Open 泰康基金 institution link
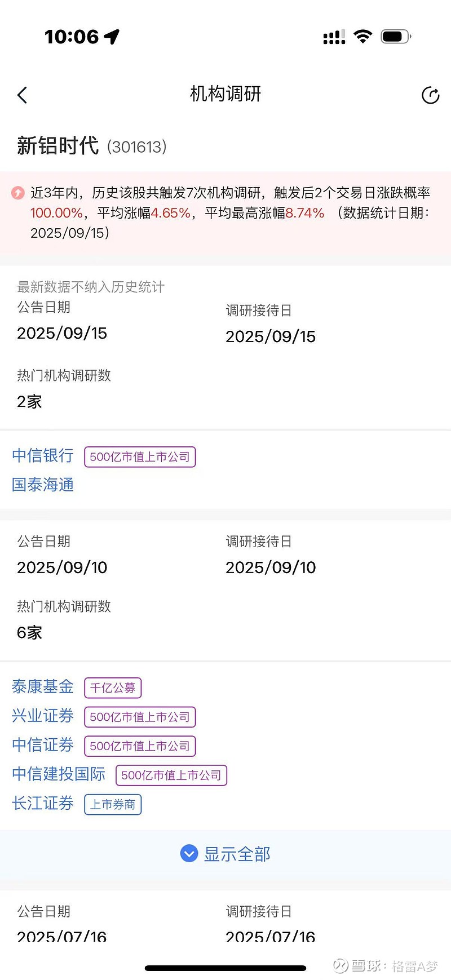The image size is (451, 980). coord(43,687)
